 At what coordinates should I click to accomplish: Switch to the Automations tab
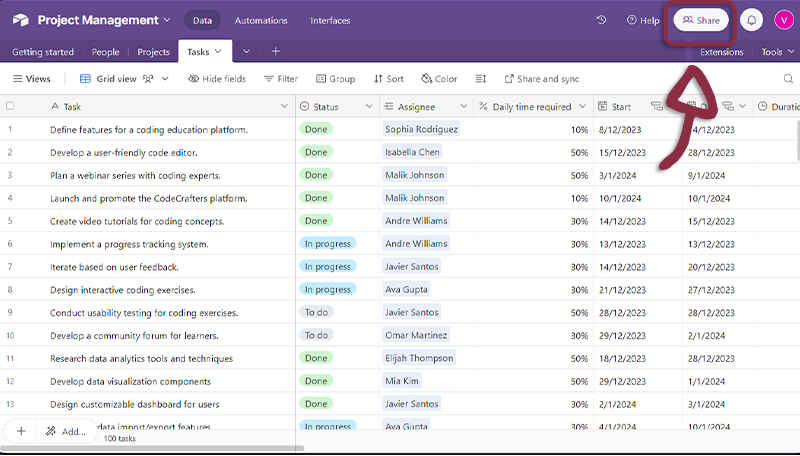tap(261, 20)
